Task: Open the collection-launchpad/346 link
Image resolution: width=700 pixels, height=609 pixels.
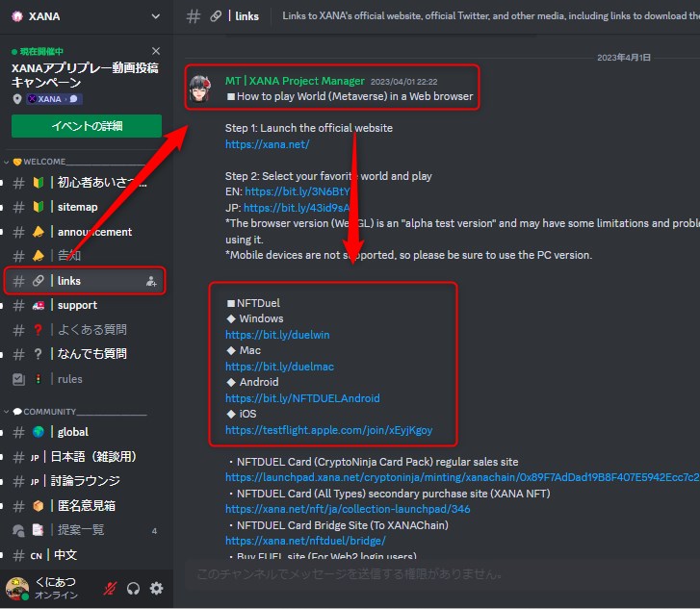Action: (348, 509)
